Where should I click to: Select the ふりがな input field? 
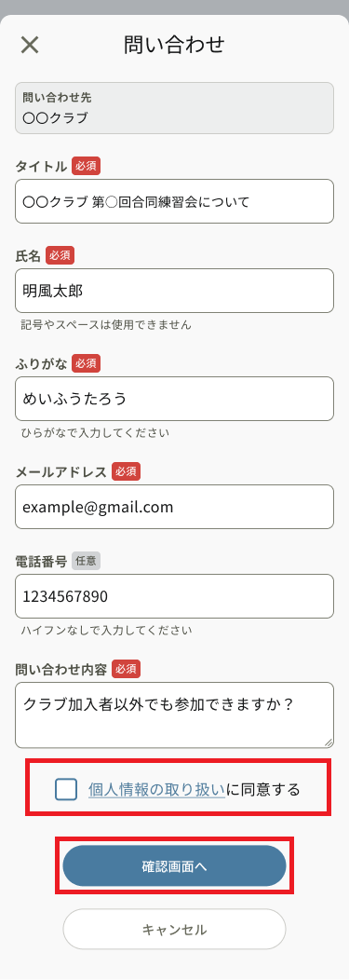click(x=174, y=398)
